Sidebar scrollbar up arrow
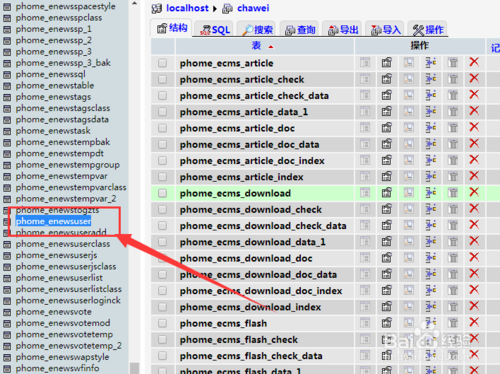This screenshot has width=500, height=374. tap(134, 3)
